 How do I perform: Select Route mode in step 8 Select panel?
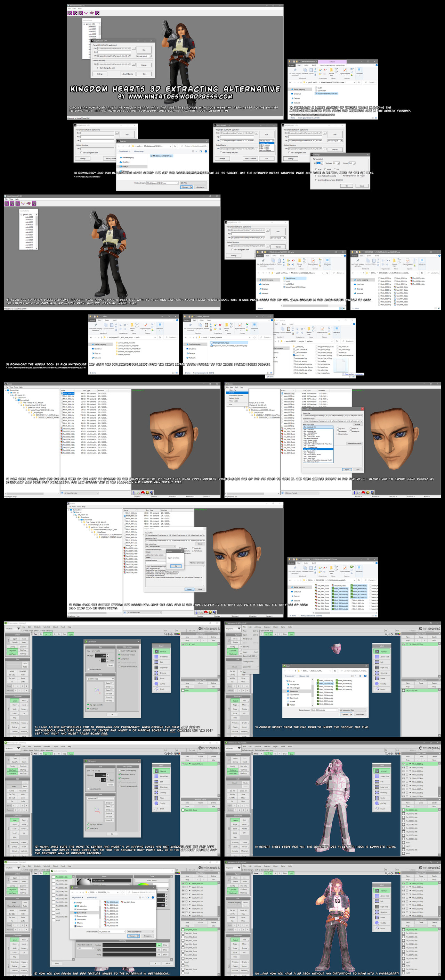pyautogui.click(x=161, y=678)
